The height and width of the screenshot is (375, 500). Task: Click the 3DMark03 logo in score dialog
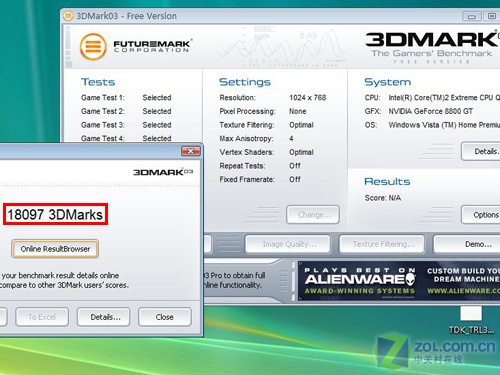(163, 172)
